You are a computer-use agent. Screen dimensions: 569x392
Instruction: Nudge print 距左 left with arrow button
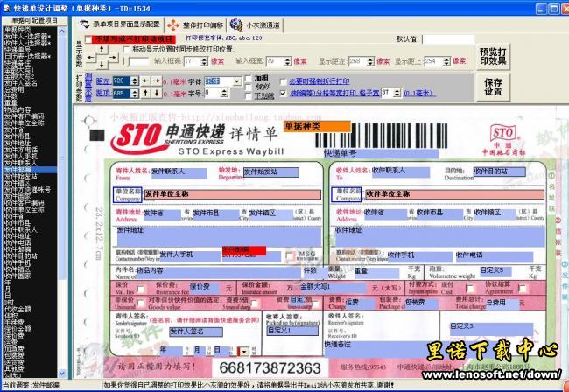(145, 80)
